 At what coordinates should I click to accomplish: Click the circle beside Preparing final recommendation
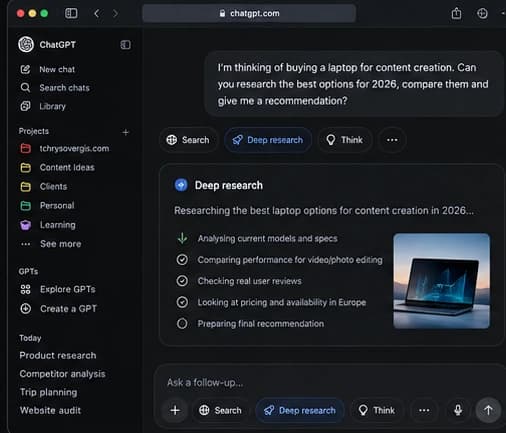[x=182, y=324]
